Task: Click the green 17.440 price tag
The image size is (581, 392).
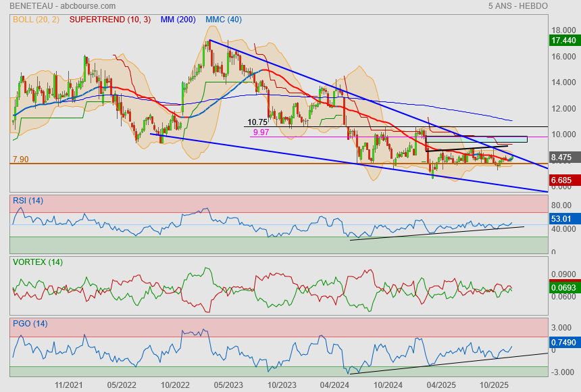Action: pos(563,41)
